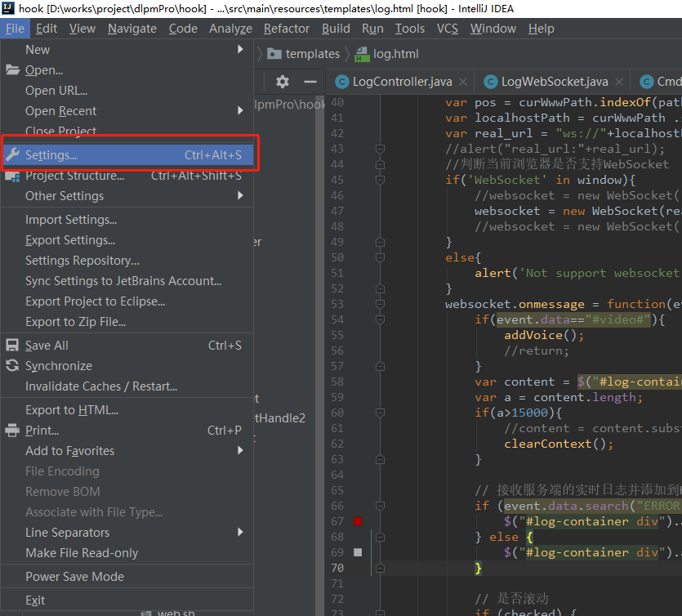Switch to the LogWebSocket.java tab
This screenshot has height=616, width=682.
tap(554, 82)
